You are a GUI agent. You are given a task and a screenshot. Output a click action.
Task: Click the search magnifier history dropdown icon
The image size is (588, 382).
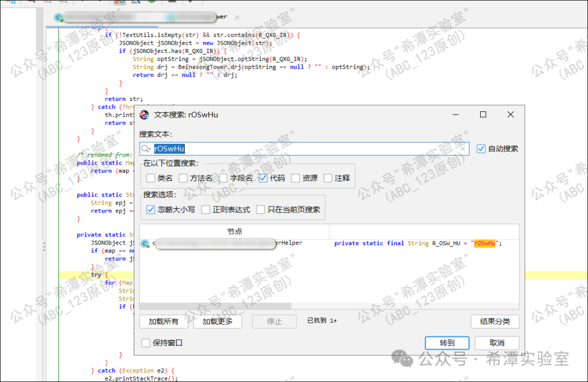tap(146, 149)
